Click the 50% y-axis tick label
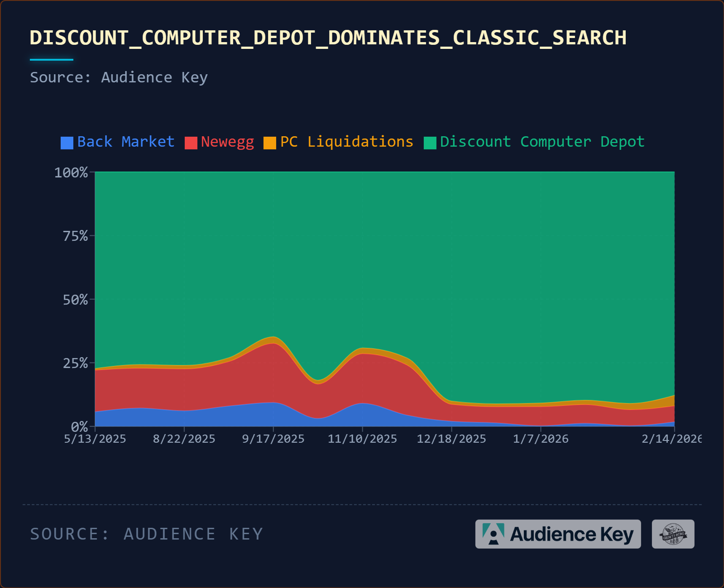 (x=75, y=300)
